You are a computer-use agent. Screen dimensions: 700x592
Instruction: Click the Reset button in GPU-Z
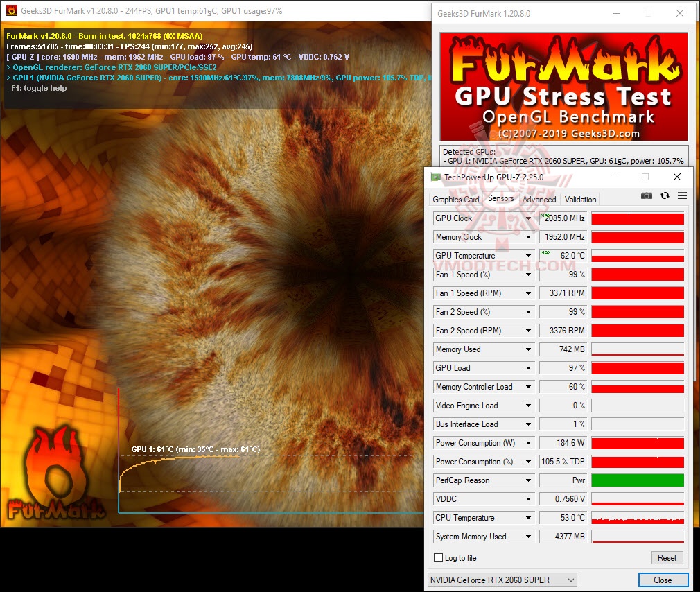pyautogui.click(x=667, y=557)
